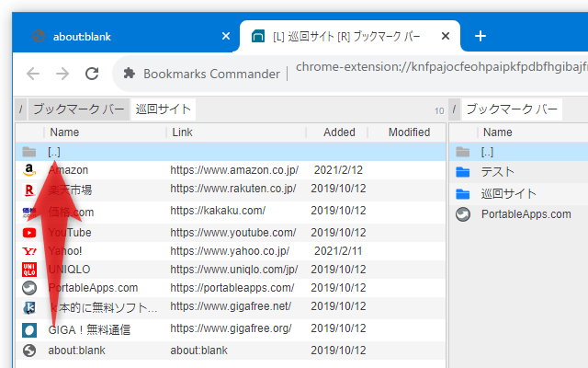Image resolution: width=588 pixels, height=368 pixels.
Task: Click the item count 10 in left panel
Action: pyautogui.click(x=439, y=111)
